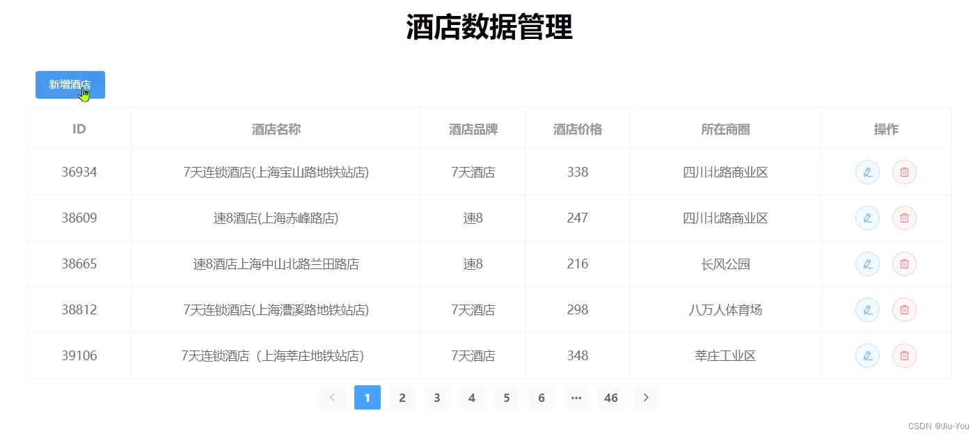Click the ellipsis to jump more pages
980x436 pixels.
click(576, 397)
